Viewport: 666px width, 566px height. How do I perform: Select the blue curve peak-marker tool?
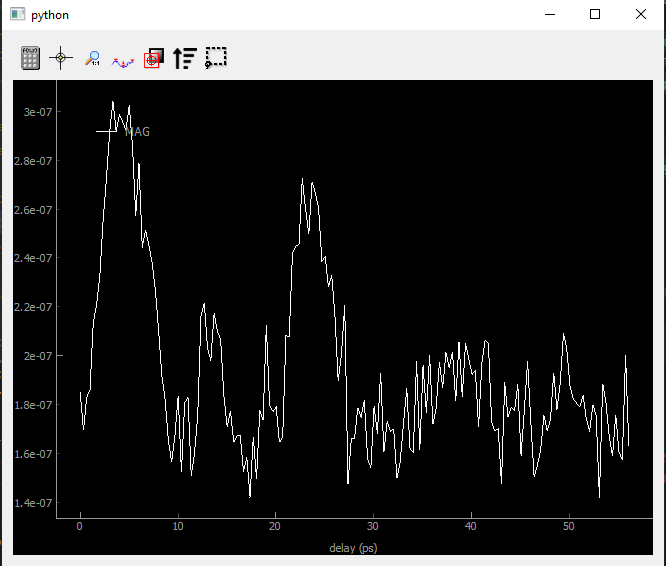[123, 63]
